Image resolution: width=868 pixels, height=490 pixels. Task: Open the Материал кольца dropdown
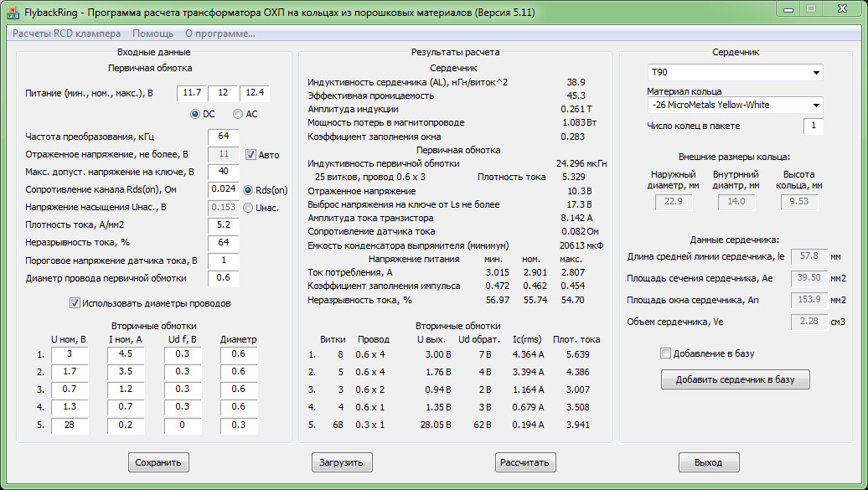tap(735, 106)
